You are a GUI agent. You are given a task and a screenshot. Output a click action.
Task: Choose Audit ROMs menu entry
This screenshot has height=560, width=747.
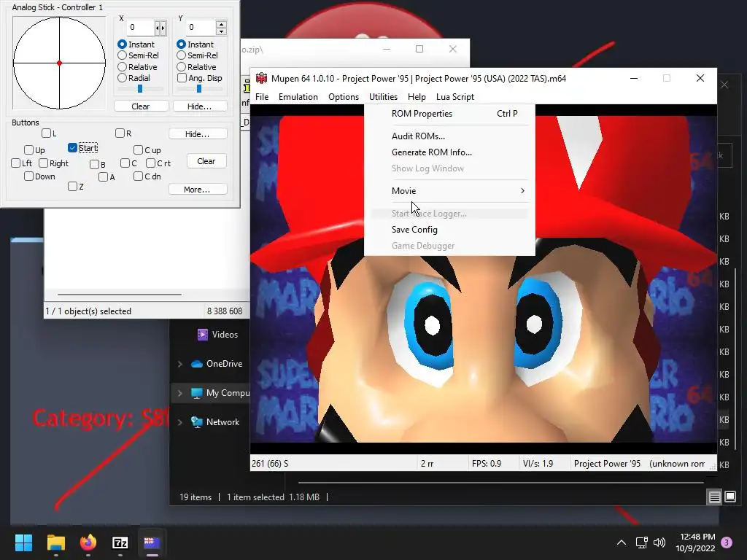pos(449,136)
